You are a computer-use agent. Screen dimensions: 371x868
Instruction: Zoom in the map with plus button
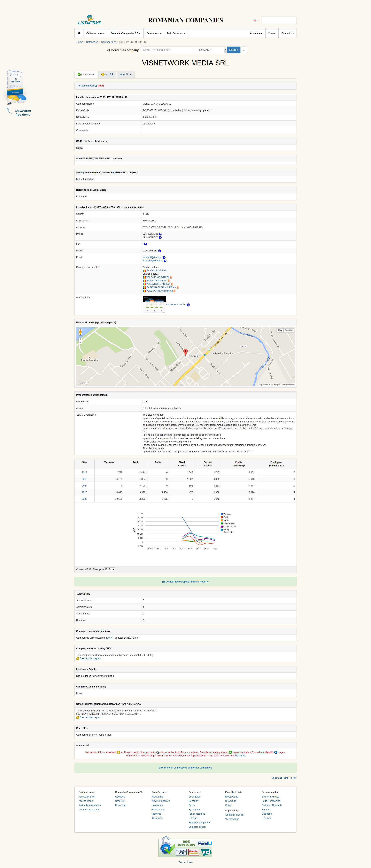[80, 339]
